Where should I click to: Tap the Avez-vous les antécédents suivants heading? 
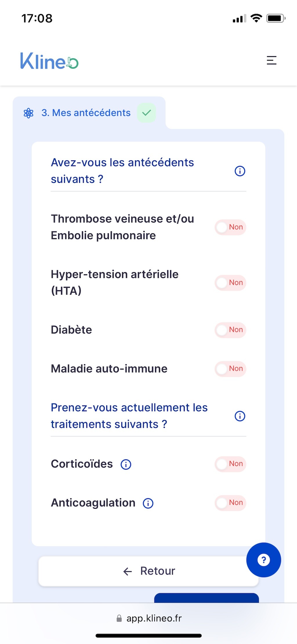coord(122,171)
